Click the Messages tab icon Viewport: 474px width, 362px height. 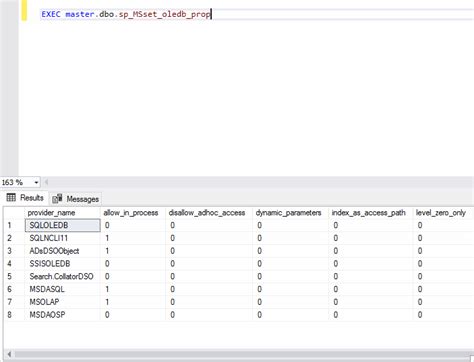(x=57, y=199)
